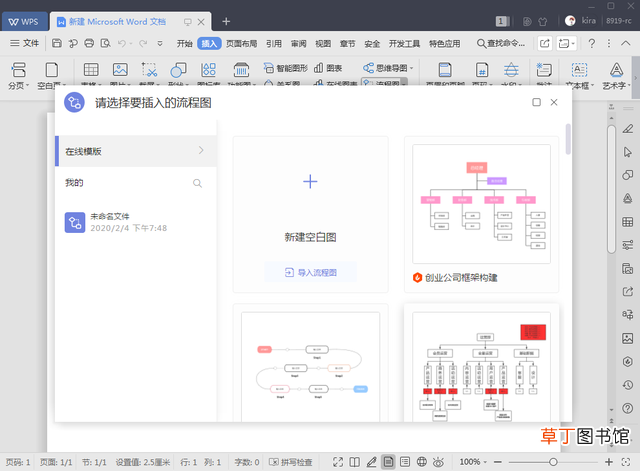Maximize the flowchart dialog

point(536,102)
